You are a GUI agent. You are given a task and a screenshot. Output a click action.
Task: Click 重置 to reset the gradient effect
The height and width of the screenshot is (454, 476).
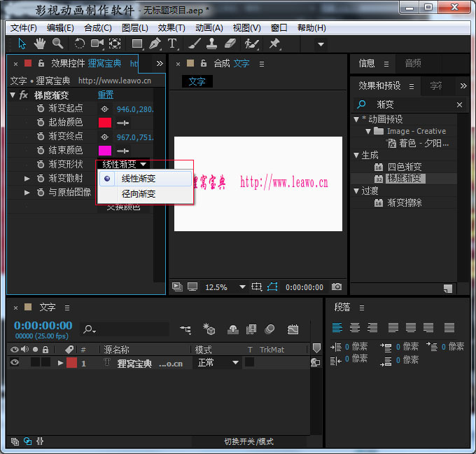(106, 95)
